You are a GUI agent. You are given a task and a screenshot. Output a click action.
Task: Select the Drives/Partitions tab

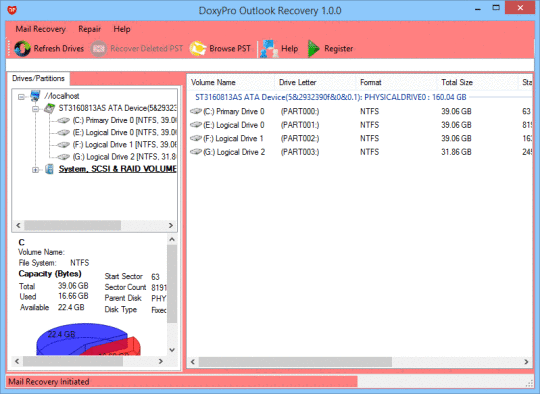coord(38,79)
